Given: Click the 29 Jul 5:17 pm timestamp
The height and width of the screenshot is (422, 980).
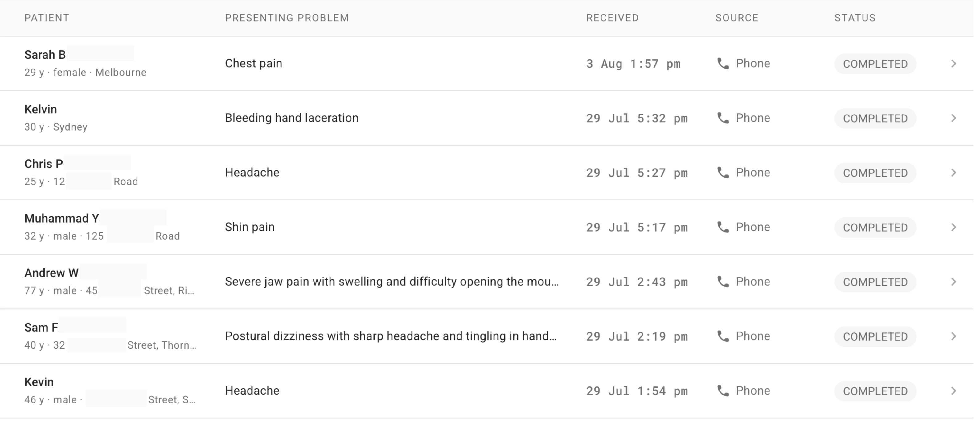Looking at the screenshot, I should [637, 228].
